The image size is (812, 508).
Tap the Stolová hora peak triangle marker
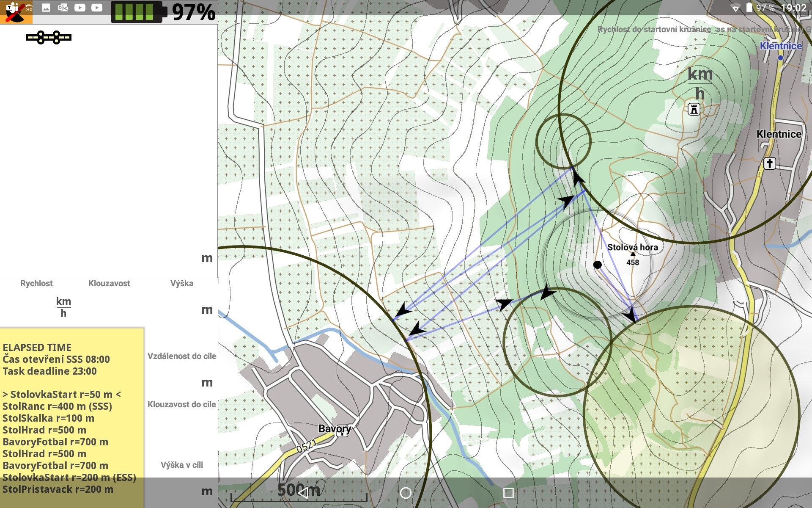(633, 254)
